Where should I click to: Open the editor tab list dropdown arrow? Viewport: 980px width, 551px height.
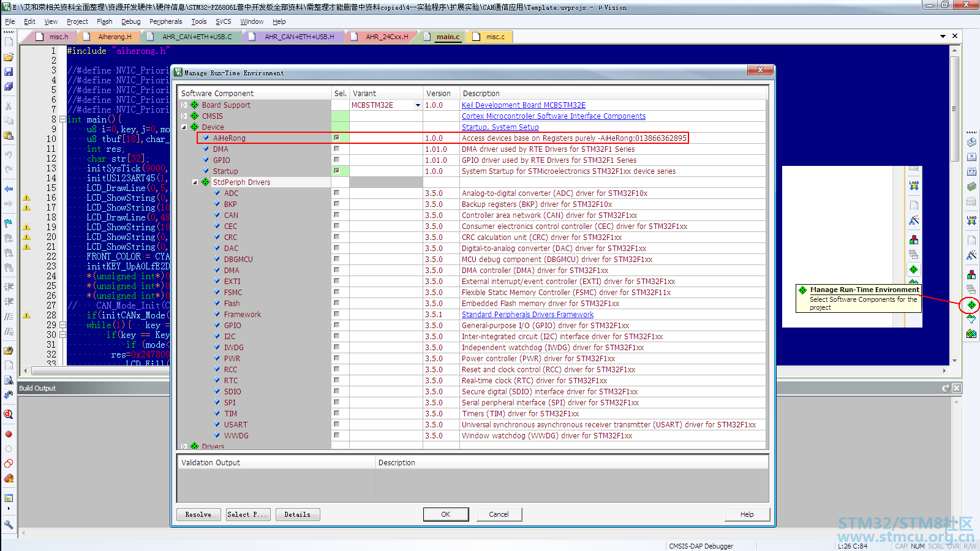pos(943,37)
